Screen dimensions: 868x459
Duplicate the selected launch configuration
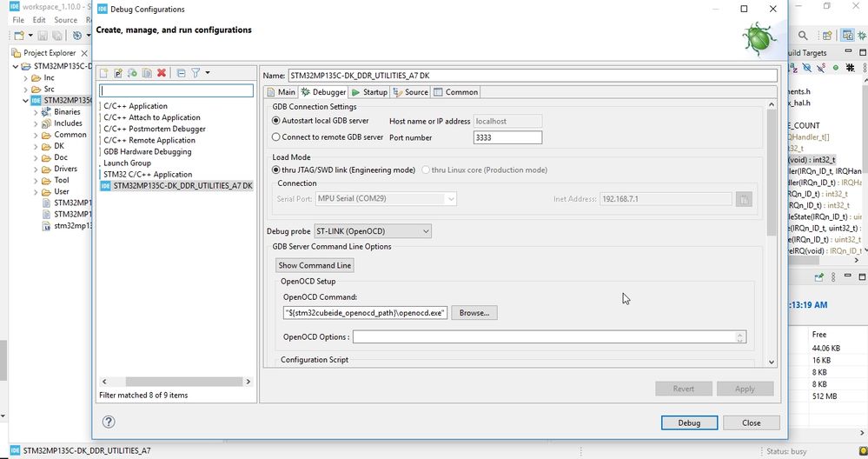coord(147,73)
